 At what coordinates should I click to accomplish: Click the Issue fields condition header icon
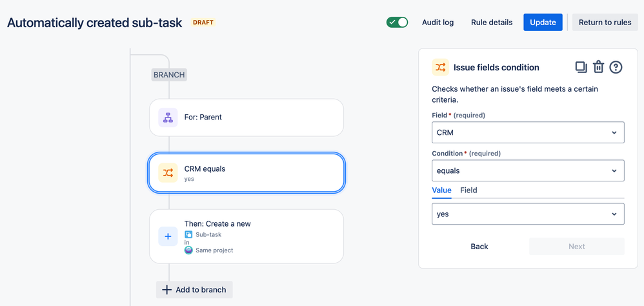(441, 67)
